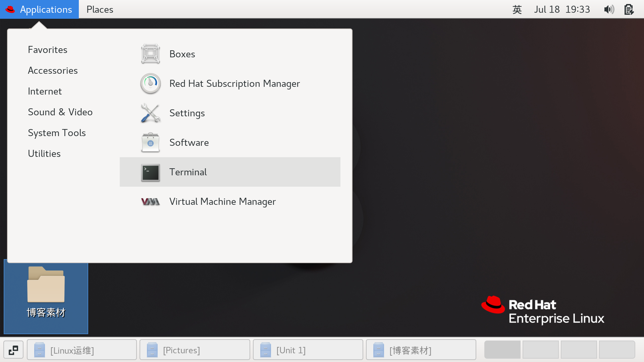
Task: Click the Boxes label
Action: (x=182, y=54)
